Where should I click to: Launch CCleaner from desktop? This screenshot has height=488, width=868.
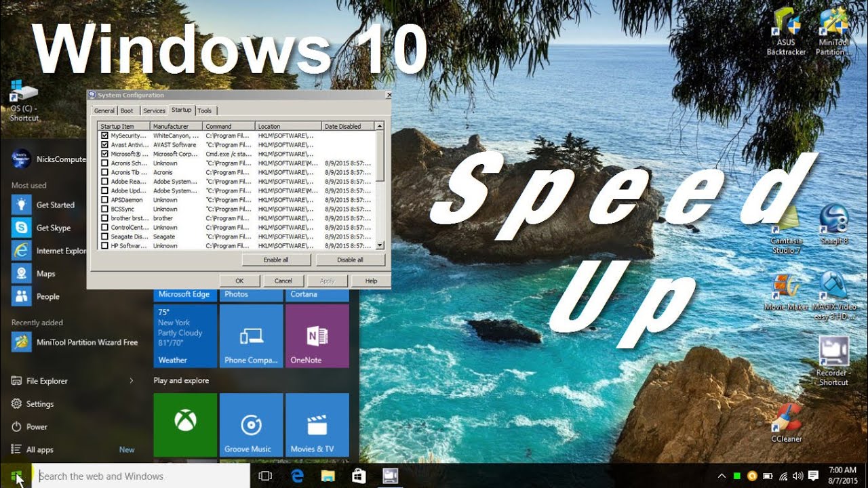click(787, 423)
